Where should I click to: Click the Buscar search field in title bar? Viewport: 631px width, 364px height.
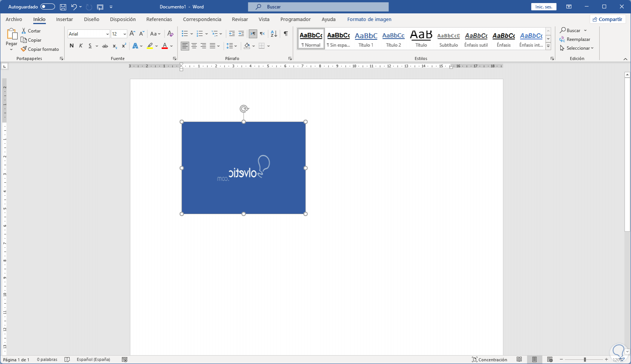click(x=318, y=7)
